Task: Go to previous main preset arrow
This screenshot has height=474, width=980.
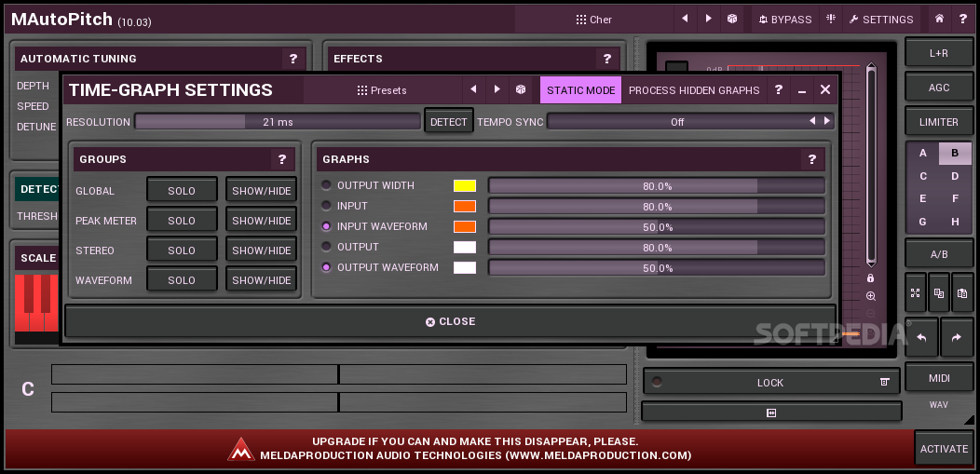Action: click(685, 19)
